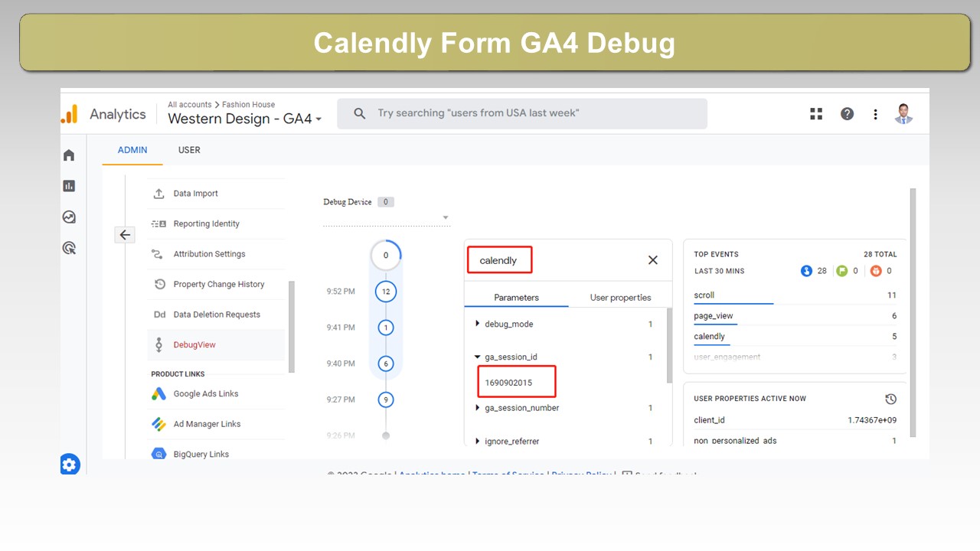Open the three-dot more options menu
980x551 pixels.
[875, 114]
